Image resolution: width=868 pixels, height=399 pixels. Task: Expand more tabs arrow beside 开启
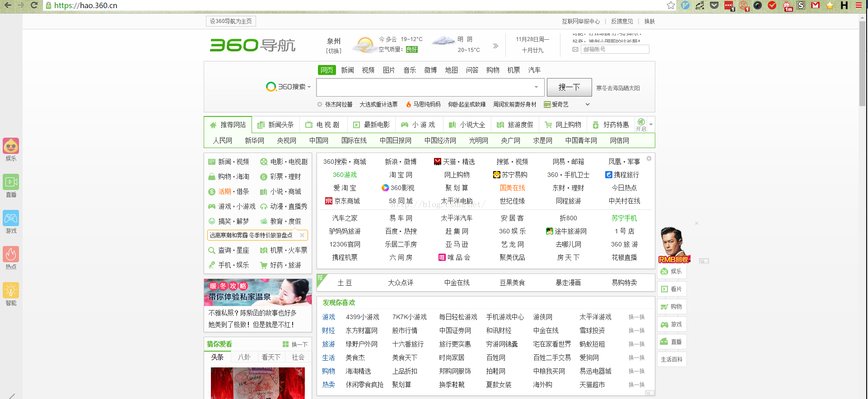pyautogui.click(x=651, y=124)
